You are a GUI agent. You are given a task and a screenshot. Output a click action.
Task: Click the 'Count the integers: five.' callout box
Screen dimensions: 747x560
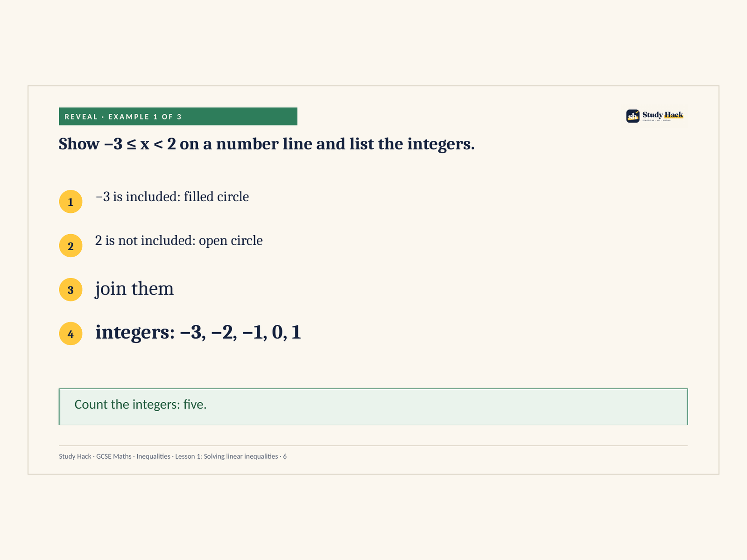(373, 406)
